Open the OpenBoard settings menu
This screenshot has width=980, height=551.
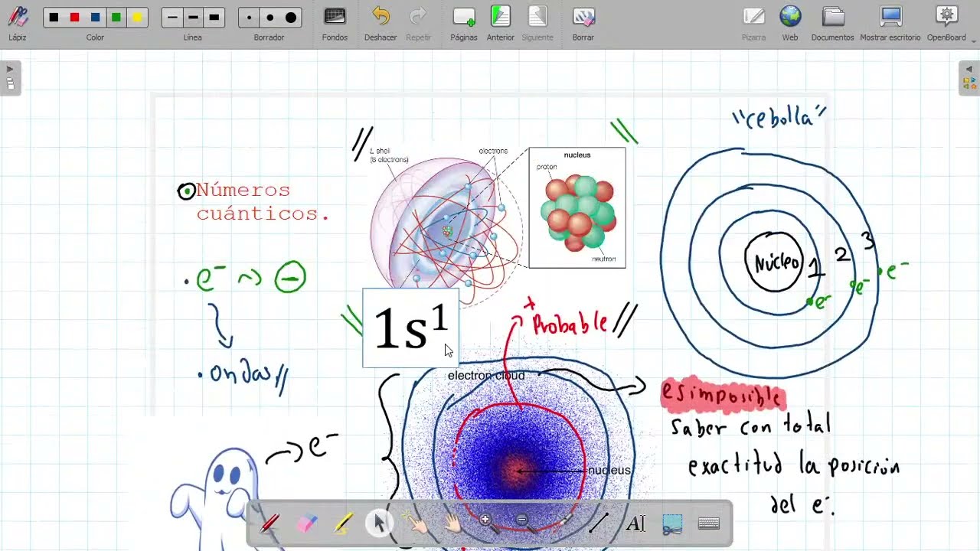point(946,23)
